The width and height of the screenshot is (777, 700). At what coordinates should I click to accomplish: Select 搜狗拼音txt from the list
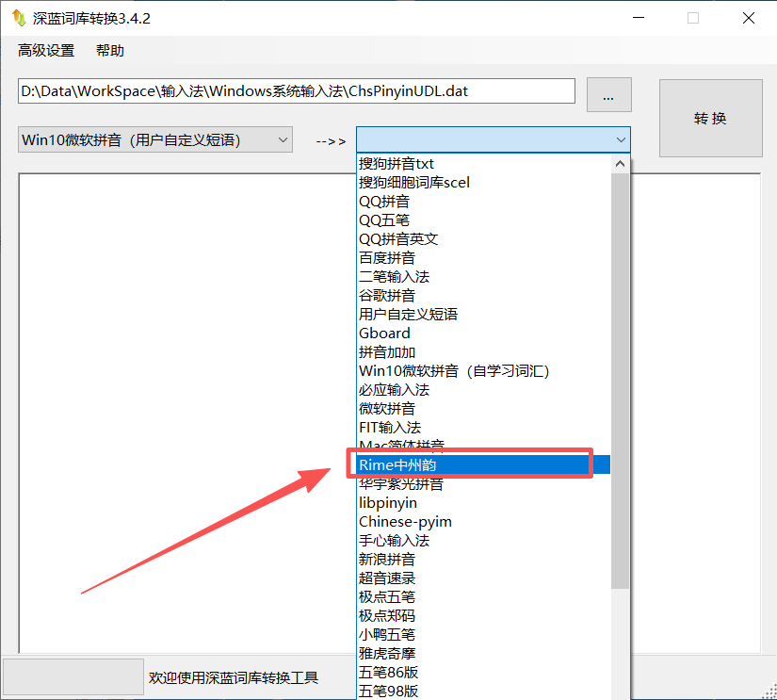pos(484,164)
